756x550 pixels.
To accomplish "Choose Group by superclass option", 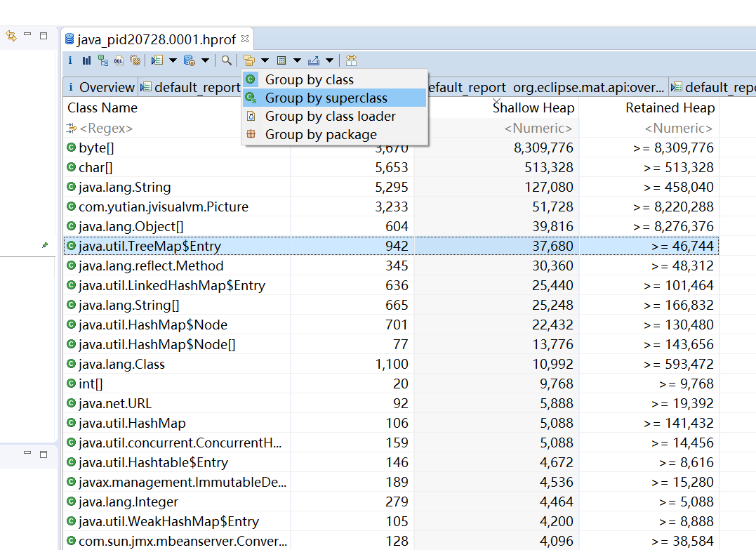I will 326,98.
